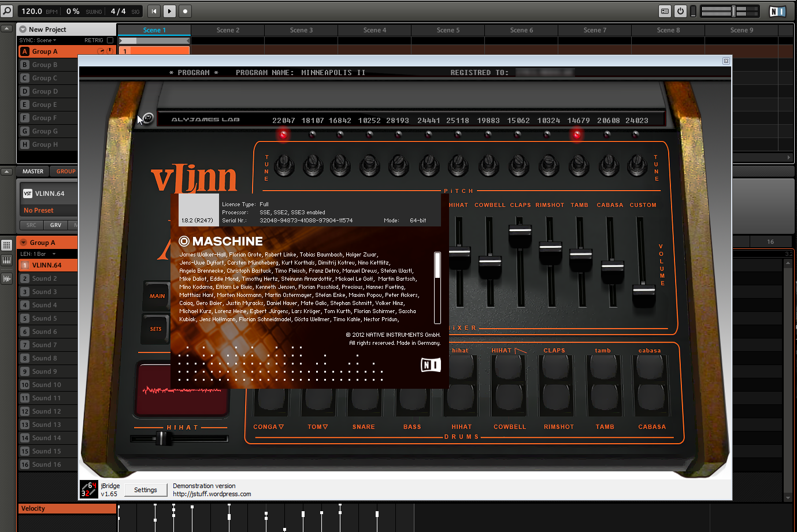Switch to piano keyboard view icon
797x532 pixels.
tap(7, 261)
